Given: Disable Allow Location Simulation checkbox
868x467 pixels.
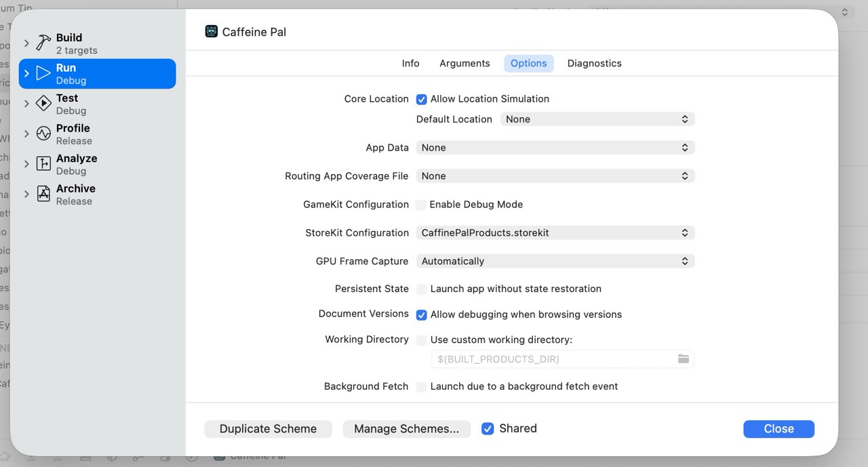Looking at the screenshot, I should (x=422, y=100).
